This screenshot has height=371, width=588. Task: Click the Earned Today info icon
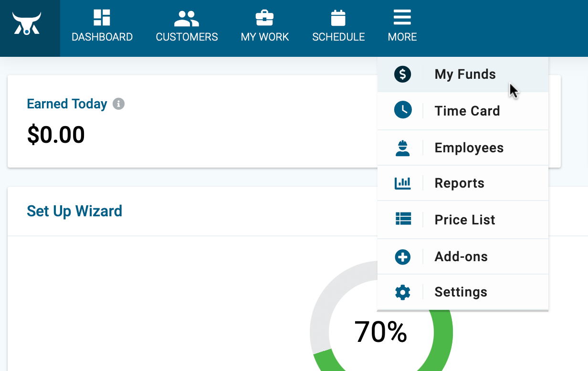(118, 104)
